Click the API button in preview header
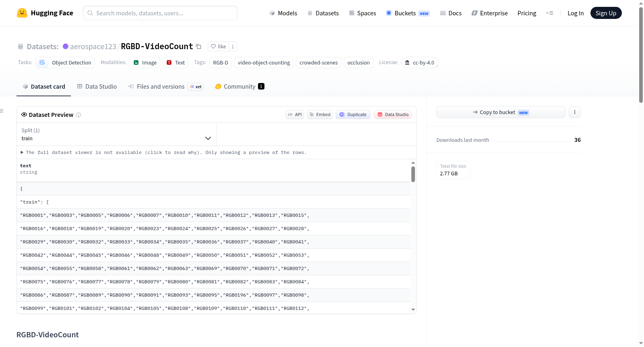644x347 pixels. (295, 114)
